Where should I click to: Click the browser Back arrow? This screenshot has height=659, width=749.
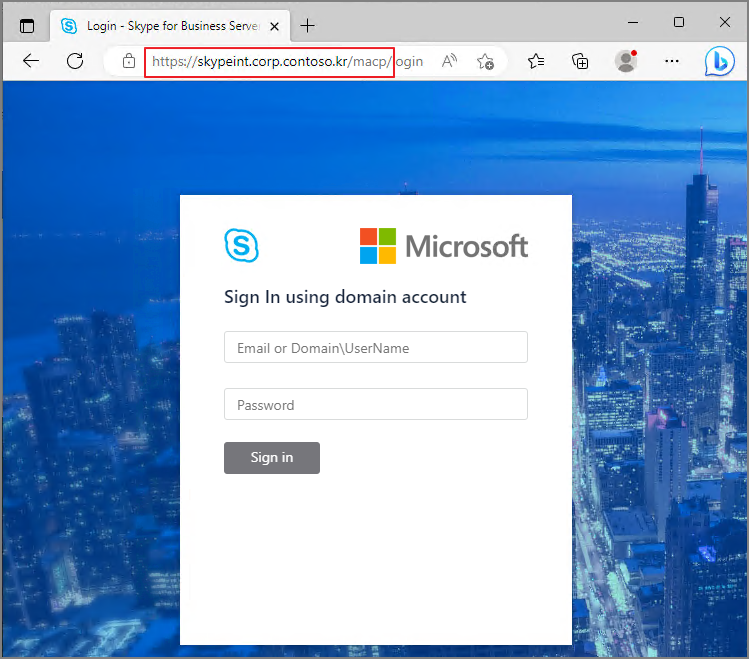coord(31,61)
